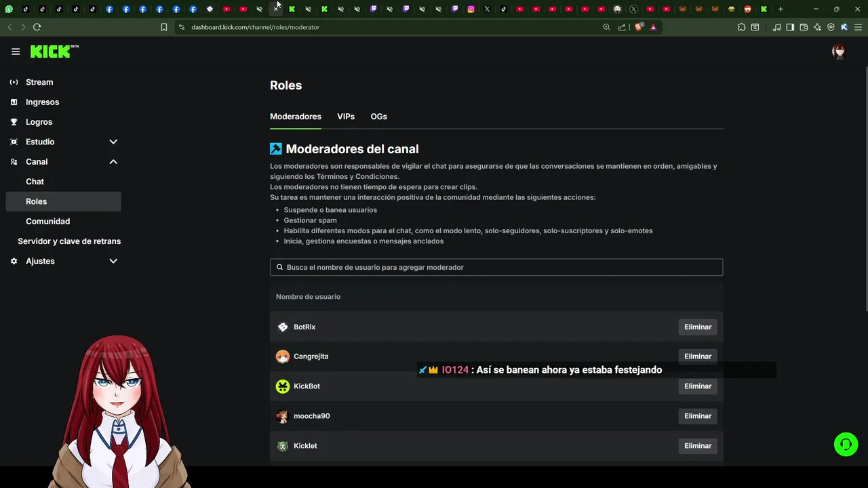Viewport: 868px width, 488px height.
Task: Click the username moocha90
Action: (x=312, y=416)
